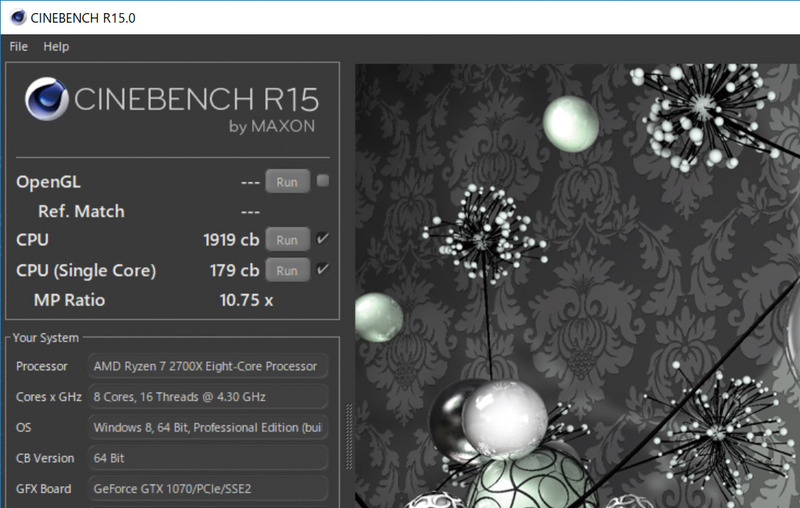The height and width of the screenshot is (508, 800).
Task: Click the 10.75 x MP Ratio value
Action: [x=246, y=300]
